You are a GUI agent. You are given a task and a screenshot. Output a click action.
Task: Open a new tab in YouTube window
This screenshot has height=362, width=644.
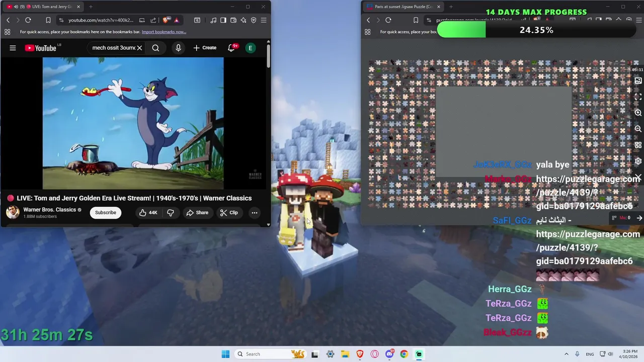91,7
